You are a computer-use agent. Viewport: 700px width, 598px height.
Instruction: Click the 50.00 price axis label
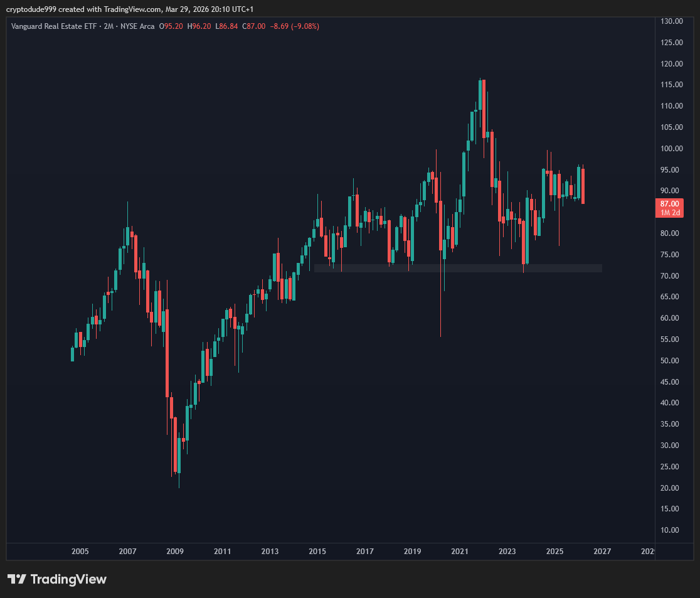669,360
